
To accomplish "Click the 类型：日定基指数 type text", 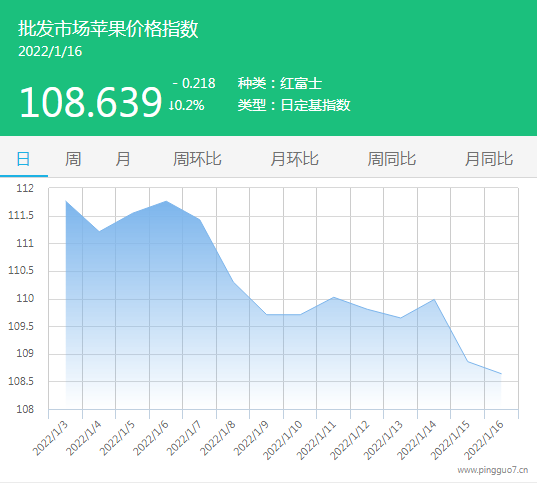I will click(x=294, y=105).
